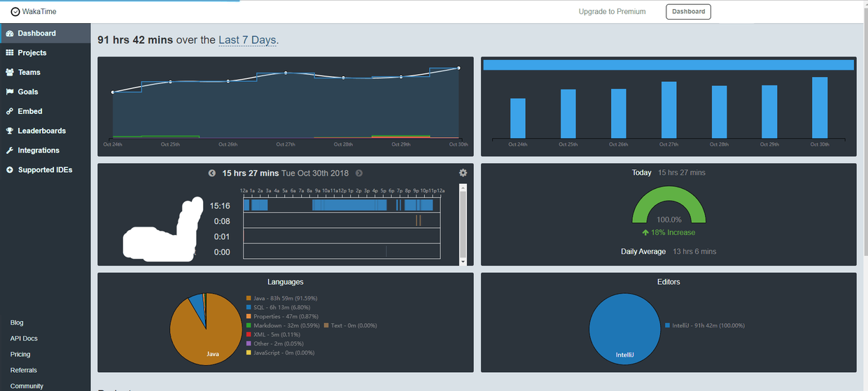Click the WakaTime brand name
The image size is (868, 391).
click(x=39, y=11)
